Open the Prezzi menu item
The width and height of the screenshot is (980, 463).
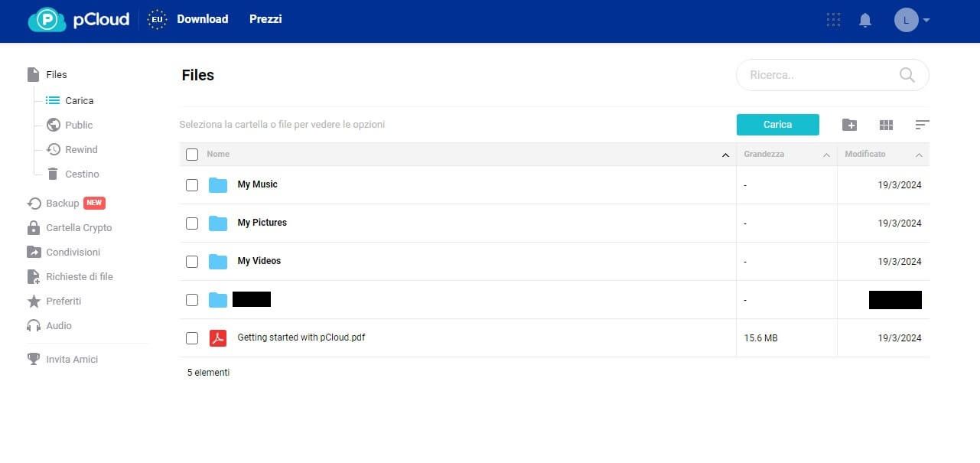[265, 19]
